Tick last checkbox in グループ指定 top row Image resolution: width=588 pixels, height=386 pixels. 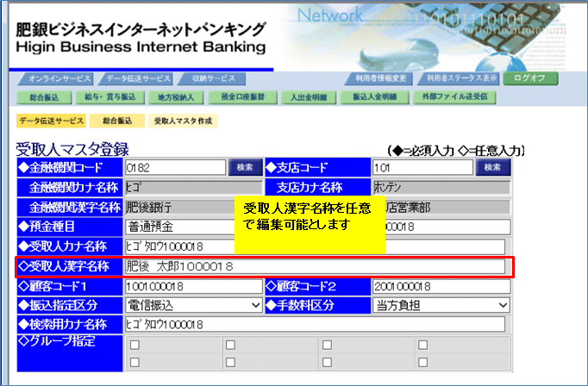422,346
